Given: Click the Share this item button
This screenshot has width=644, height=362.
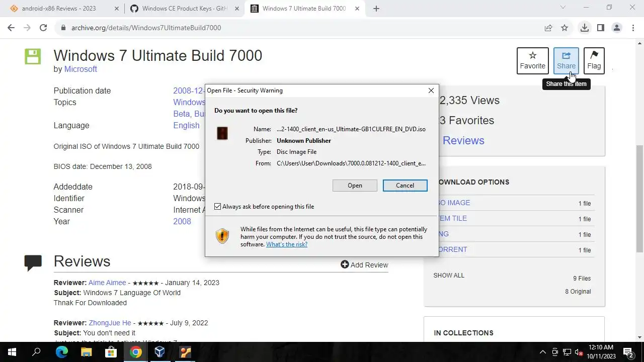Looking at the screenshot, I should click(x=566, y=60).
